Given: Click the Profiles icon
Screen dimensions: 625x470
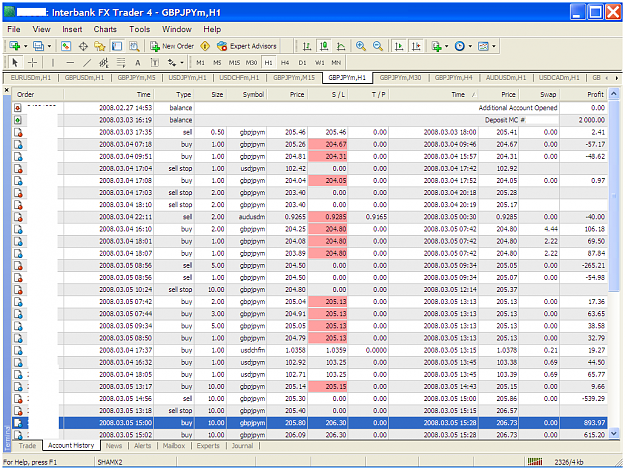Looking at the screenshot, I should tap(38, 46).
